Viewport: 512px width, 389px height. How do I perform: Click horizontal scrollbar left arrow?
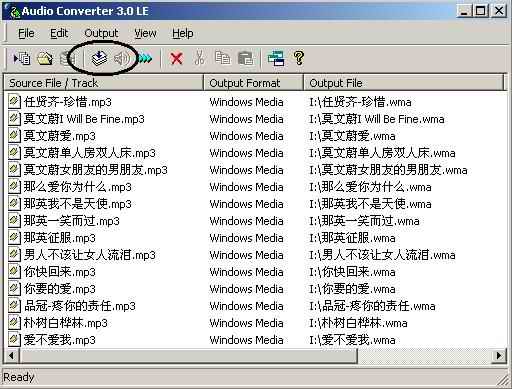click(11, 355)
